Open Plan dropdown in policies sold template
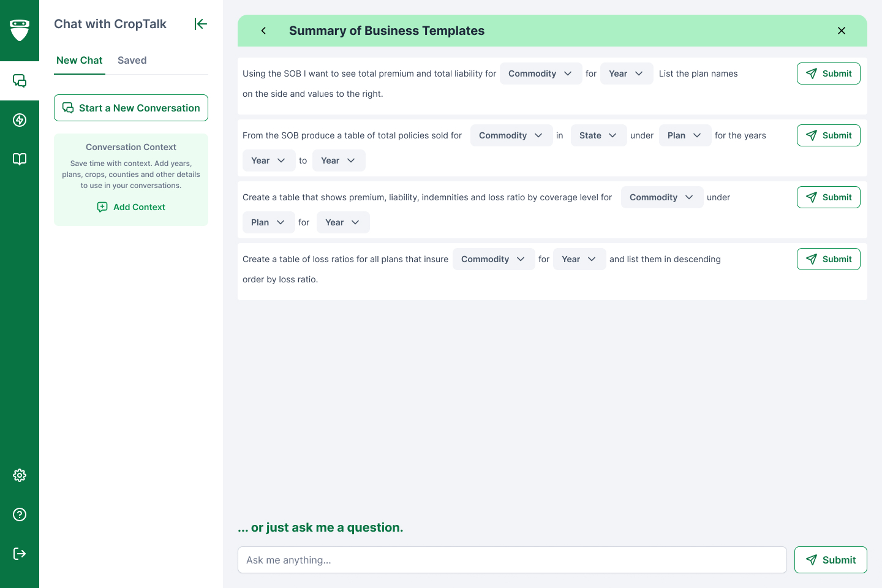This screenshot has height=588, width=882. coord(685,135)
